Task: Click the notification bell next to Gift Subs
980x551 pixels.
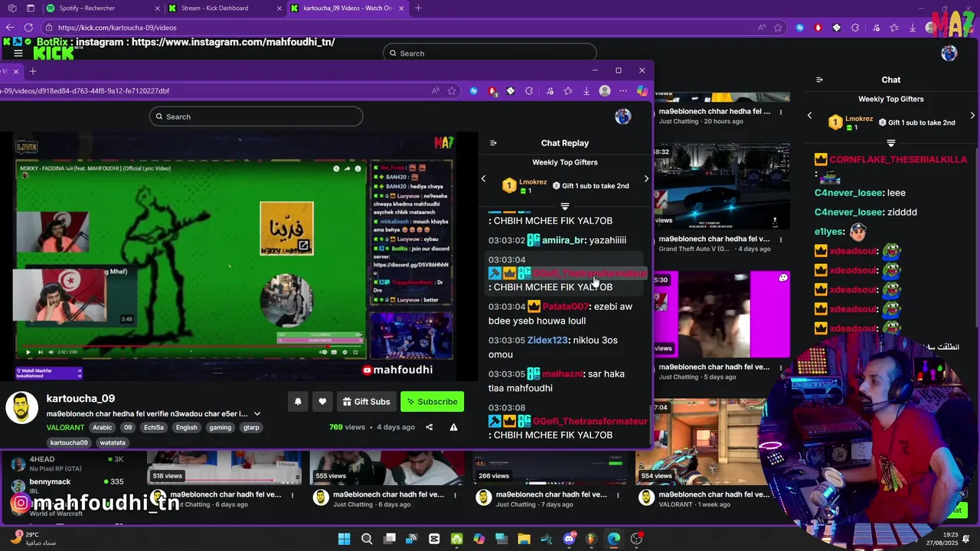Action: click(x=298, y=402)
